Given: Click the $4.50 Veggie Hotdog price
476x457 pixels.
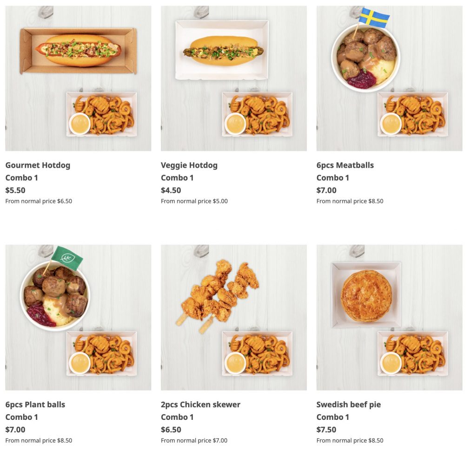Looking at the screenshot, I should click(x=171, y=190).
